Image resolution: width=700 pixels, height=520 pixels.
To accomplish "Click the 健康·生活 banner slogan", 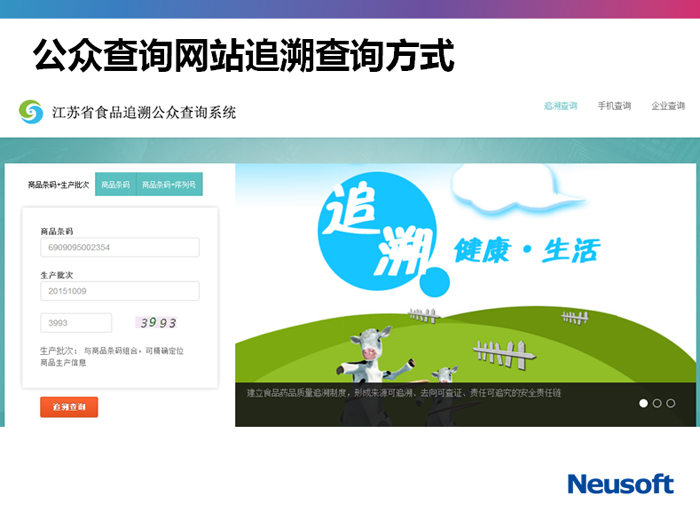I will coord(527,250).
